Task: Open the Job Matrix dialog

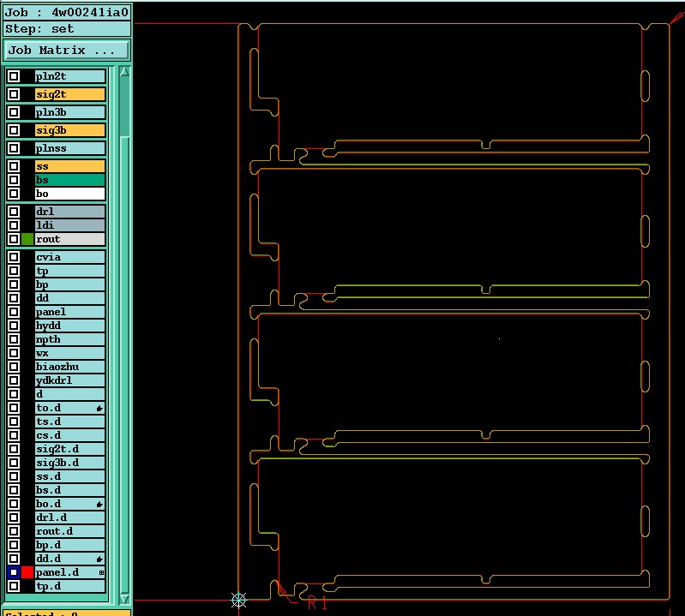Action: coord(67,51)
